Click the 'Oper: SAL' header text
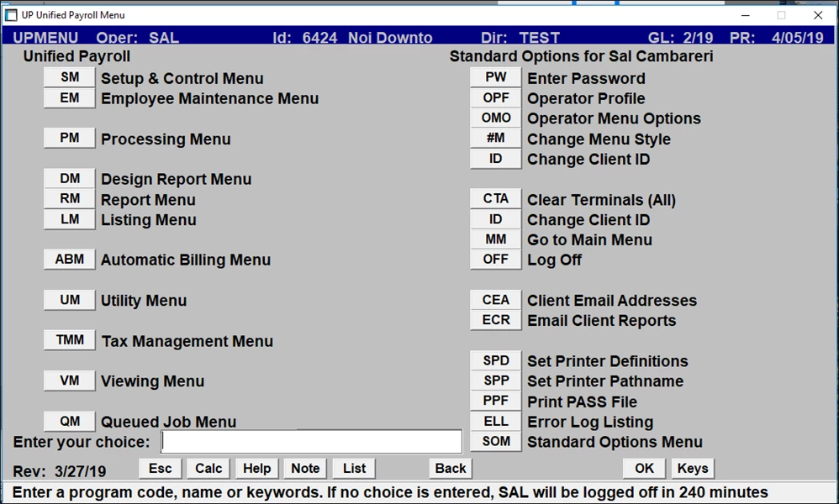The height and width of the screenshot is (504, 839). [138, 38]
